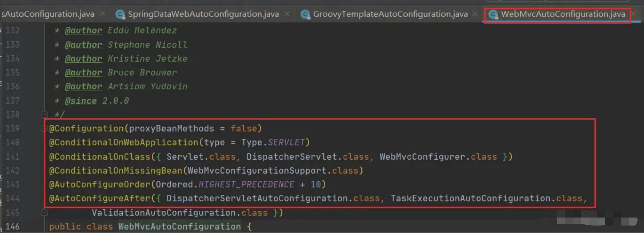Click DispatcherServlet in the ConditionalOnClass line

pos(292,157)
